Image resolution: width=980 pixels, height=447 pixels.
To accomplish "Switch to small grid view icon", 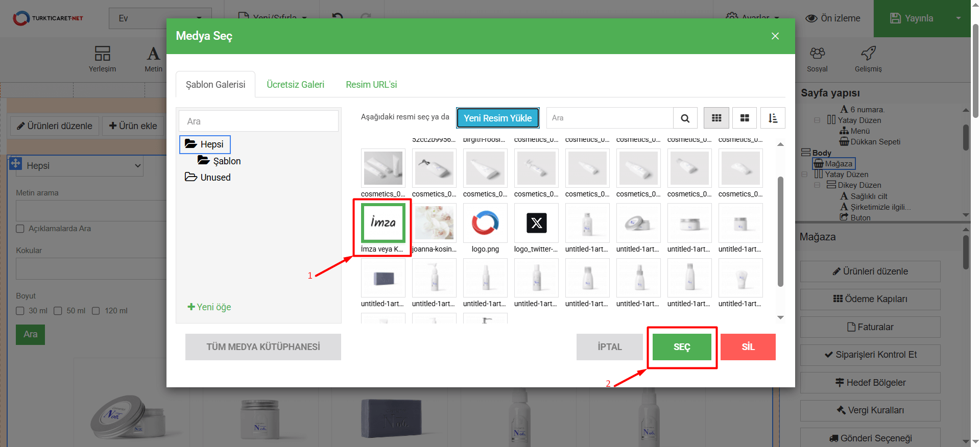I will [x=716, y=118].
